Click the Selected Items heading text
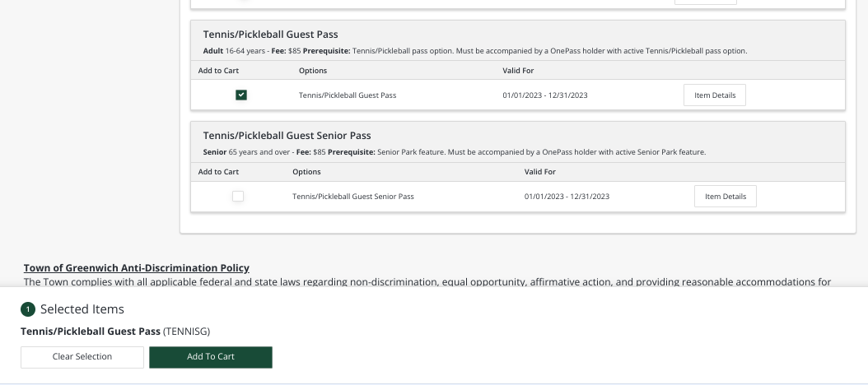868x385 pixels. tap(82, 309)
